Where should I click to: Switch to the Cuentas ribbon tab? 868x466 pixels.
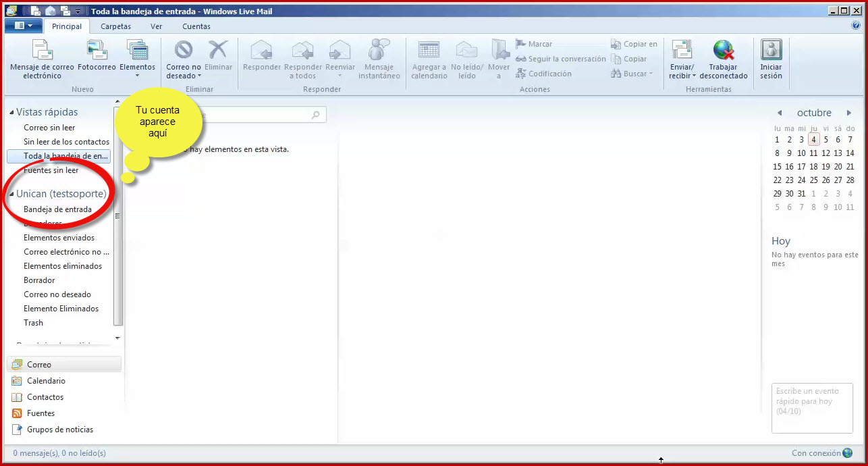[x=196, y=26]
